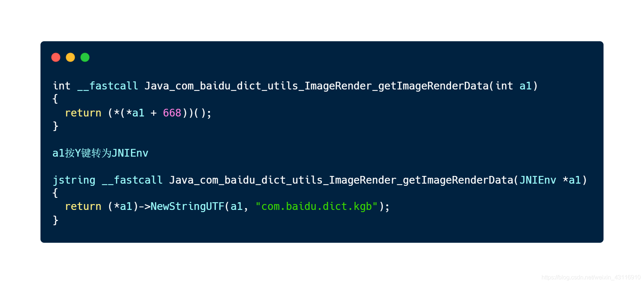644x284 pixels.
Task: Click JNIEnv parameter type in second function
Action: point(538,180)
